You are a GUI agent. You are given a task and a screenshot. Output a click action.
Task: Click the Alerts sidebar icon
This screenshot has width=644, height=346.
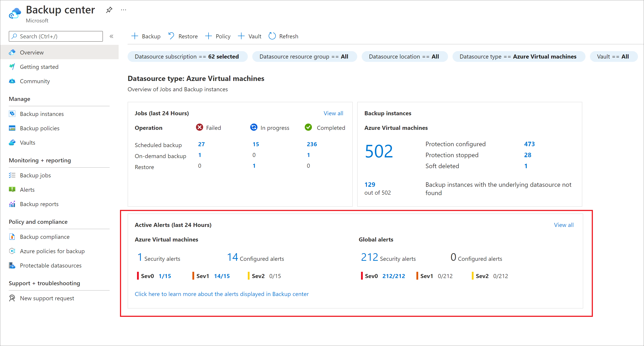tap(12, 190)
